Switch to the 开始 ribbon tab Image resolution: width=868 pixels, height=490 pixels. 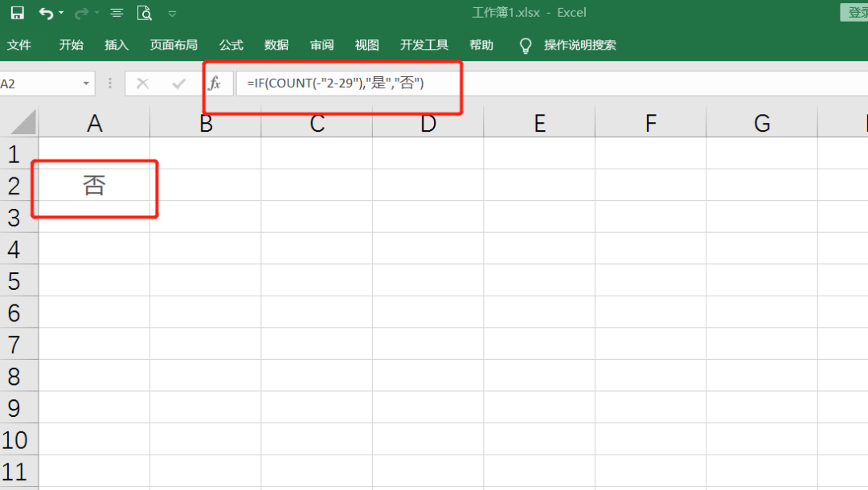(x=71, y=45)
